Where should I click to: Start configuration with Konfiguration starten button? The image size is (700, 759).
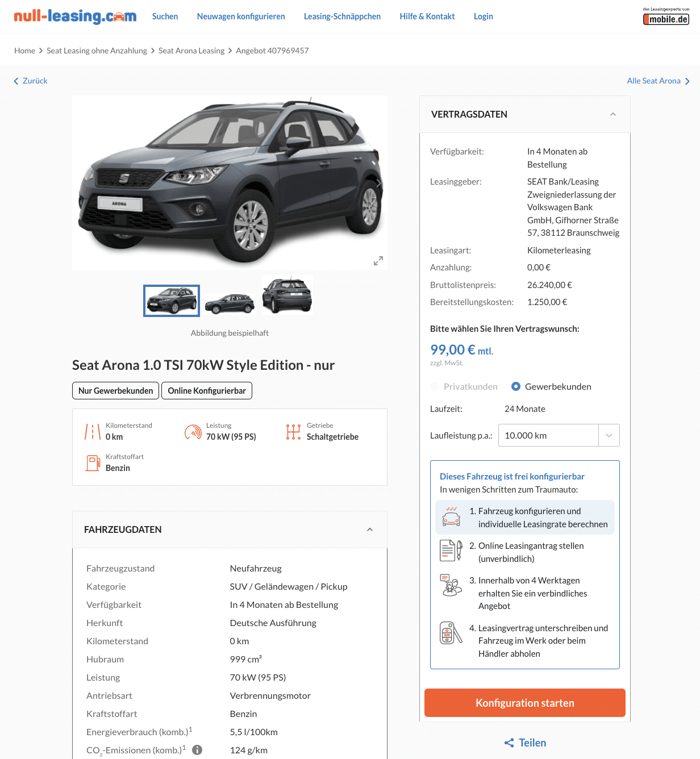click(x=525, y=703)
